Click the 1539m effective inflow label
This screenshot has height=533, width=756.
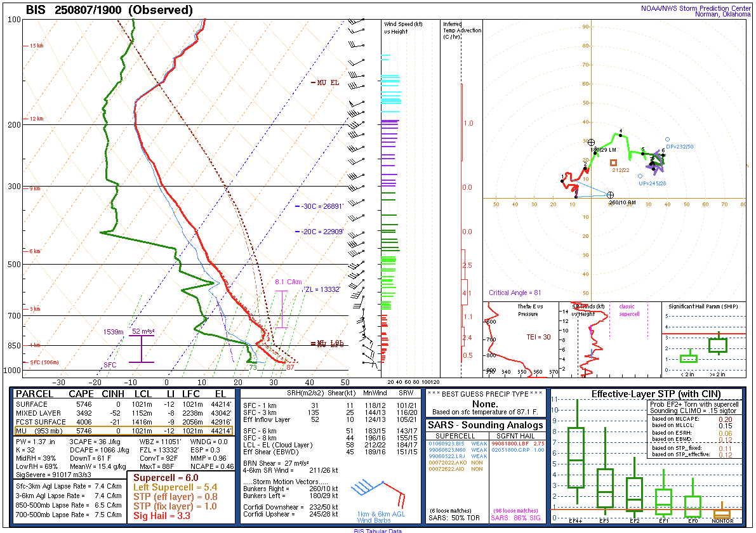point(113,332)
